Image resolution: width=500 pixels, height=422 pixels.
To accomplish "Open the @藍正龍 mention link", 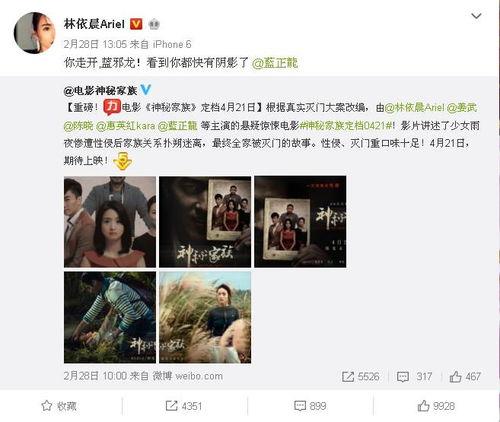I will (275, 63).
